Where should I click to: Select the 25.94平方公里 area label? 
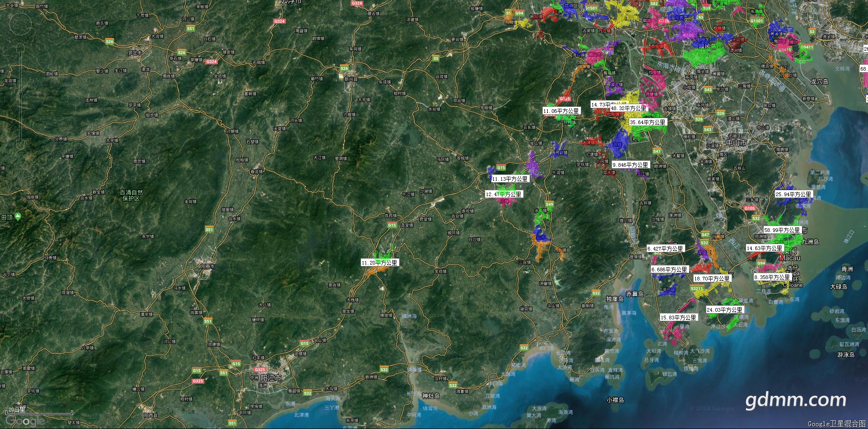(x=793, y=194)
